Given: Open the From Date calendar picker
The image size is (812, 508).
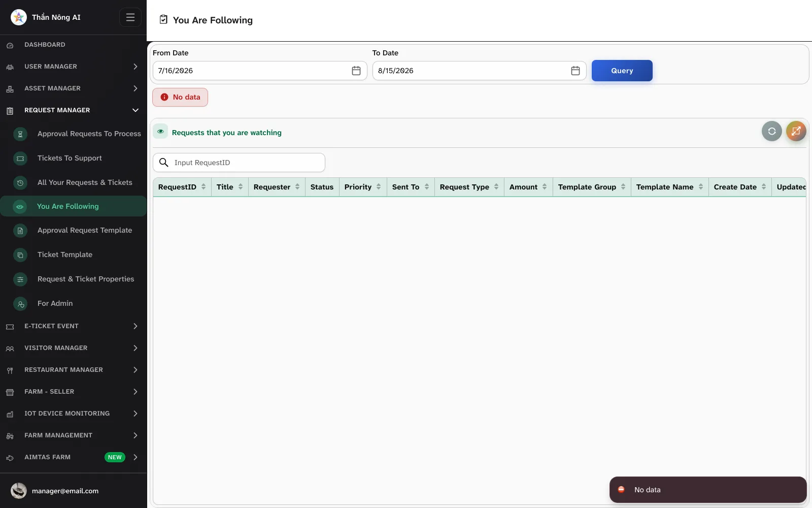Looking at the screenshot, I should click(x=356, y=71).
